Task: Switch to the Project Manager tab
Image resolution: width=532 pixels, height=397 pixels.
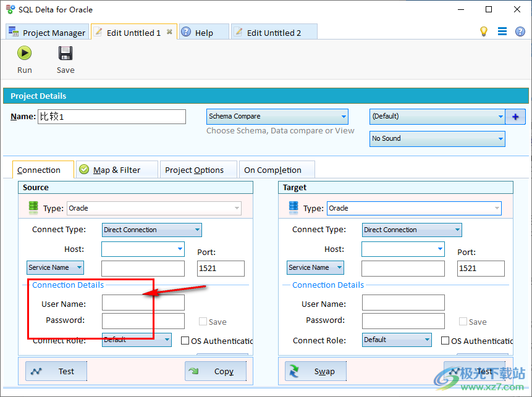Action: [x=47, y=33]
